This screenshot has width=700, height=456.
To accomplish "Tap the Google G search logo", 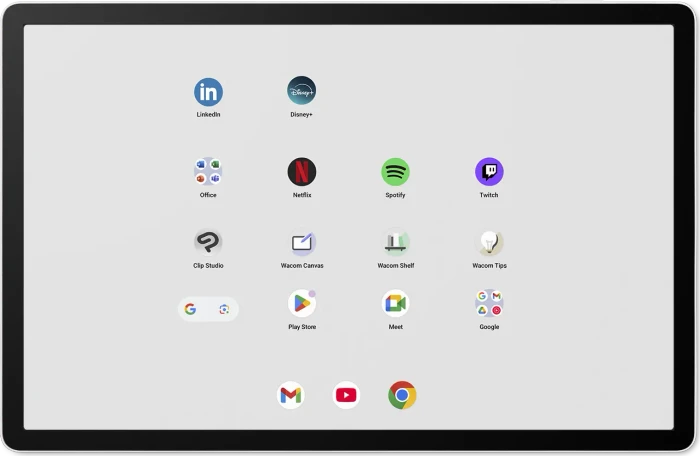I will (x=190, y=309).
